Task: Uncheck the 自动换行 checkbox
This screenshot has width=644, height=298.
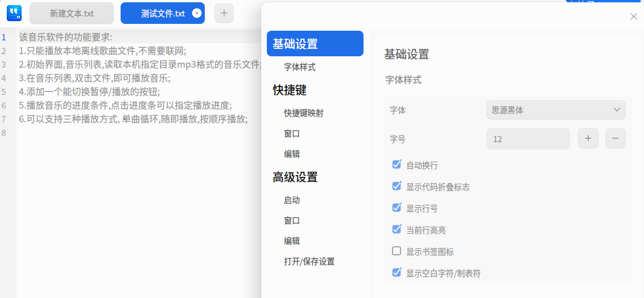Action: pos(397,164)
